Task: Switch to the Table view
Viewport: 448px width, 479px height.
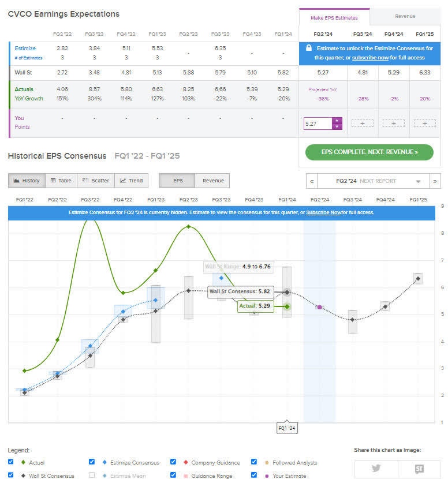Action: tap(61, 181)
